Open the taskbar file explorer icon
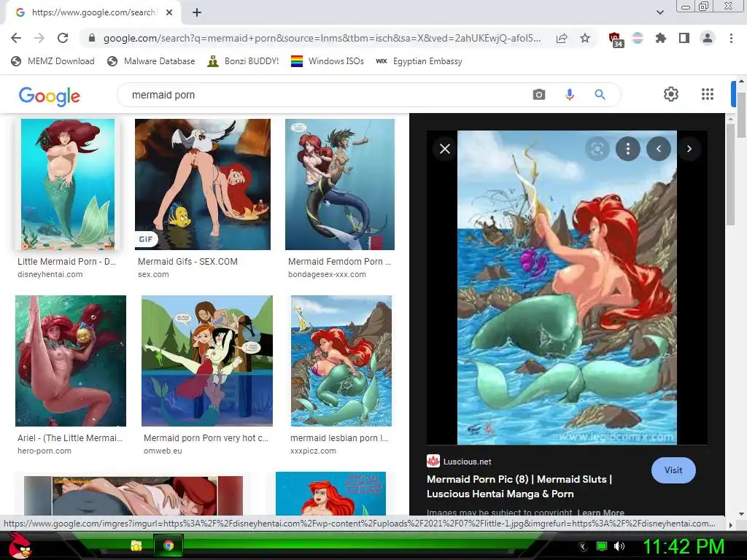747x560 pixels. click(136, 545)
